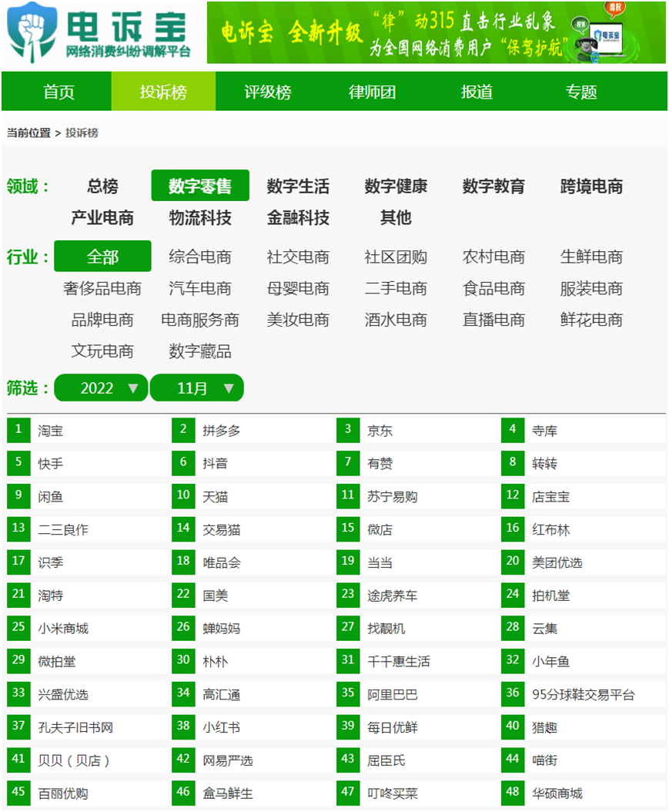Open rank 18 entry 唯品会
Image resolution: width=669 pixels, height=812 pixels.
coord(222,563)
